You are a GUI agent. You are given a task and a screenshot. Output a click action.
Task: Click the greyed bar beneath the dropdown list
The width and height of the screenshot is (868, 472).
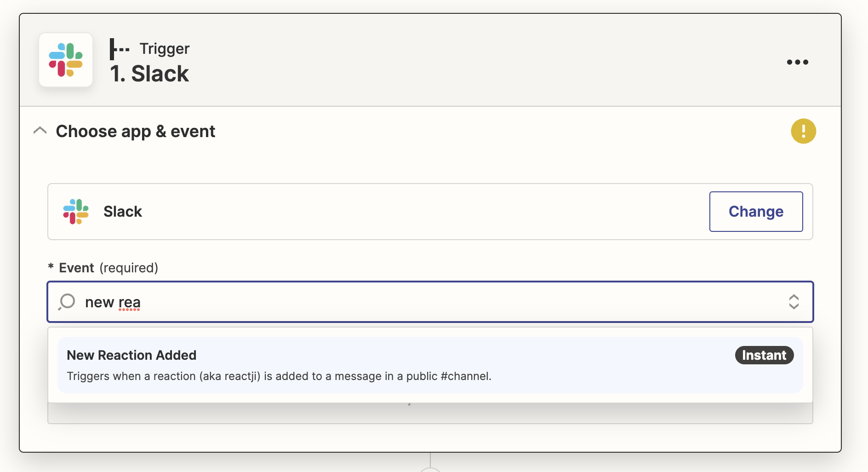coord(430,413)
